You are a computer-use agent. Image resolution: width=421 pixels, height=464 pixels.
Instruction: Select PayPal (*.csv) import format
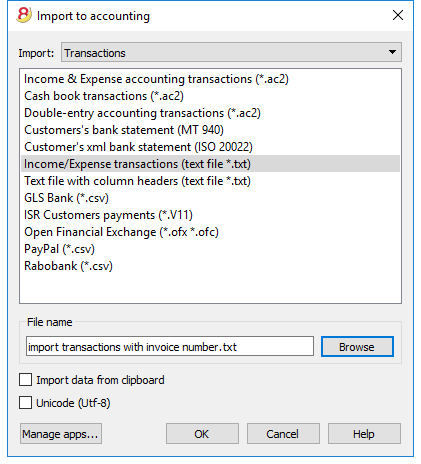[210, 249]
